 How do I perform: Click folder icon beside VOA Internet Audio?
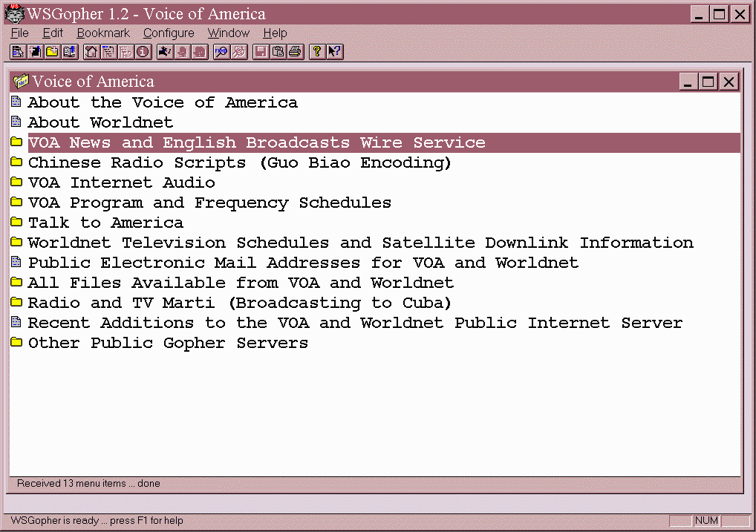tap(16, 182)
